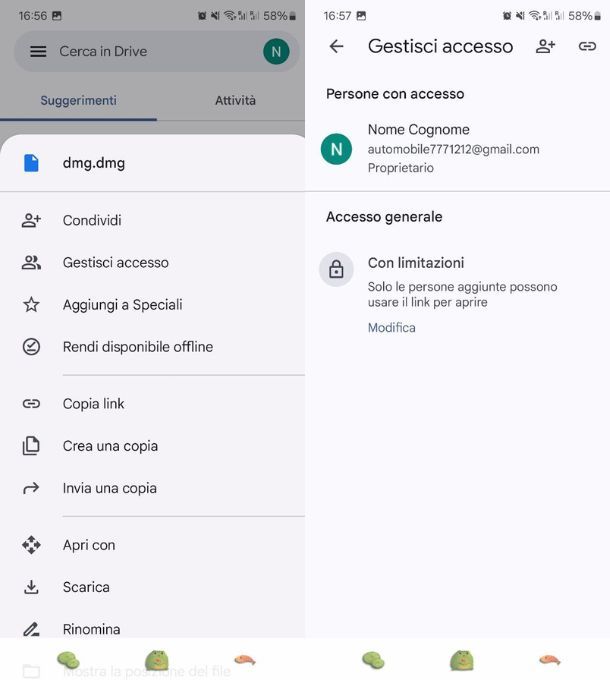
Task: Tap the Modifica link under general access
Action: tap(391, 327)
